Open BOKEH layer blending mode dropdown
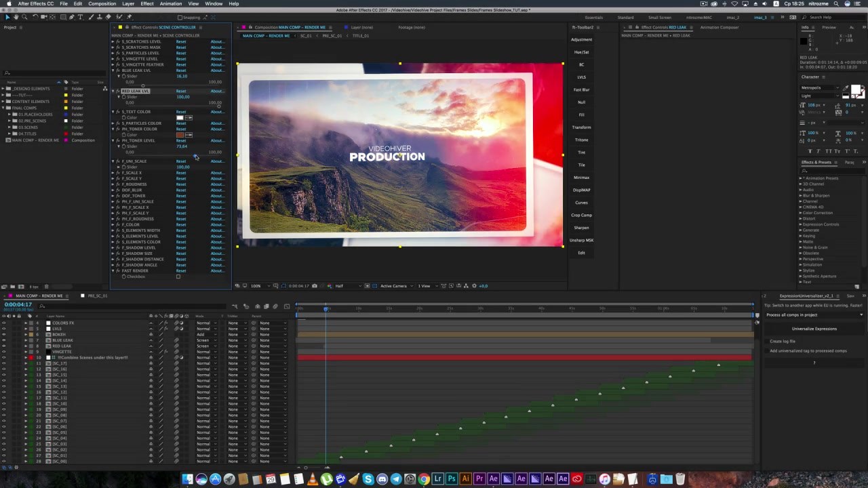The height and width of the screenshot is (488, 868). [205, 334]
